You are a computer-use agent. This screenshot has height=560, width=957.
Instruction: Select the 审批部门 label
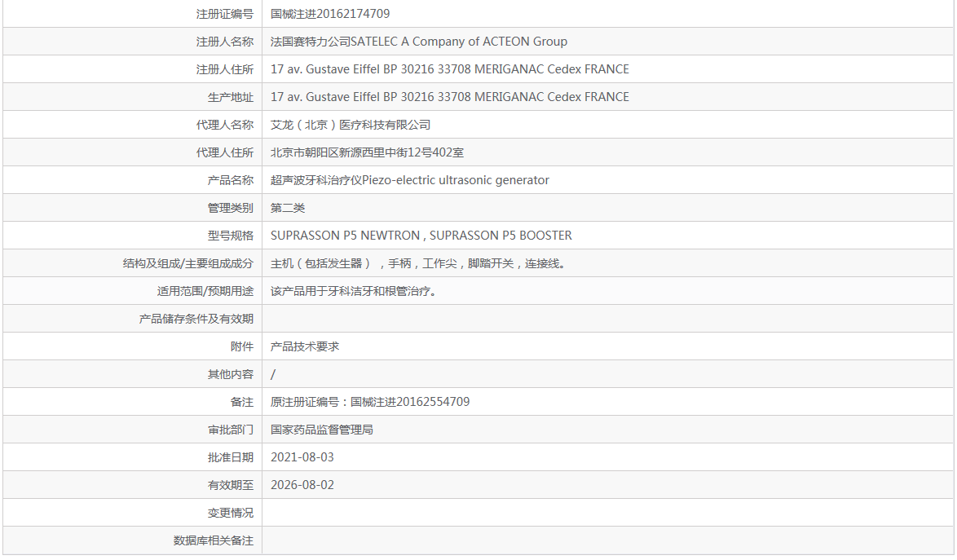[231, 430]
